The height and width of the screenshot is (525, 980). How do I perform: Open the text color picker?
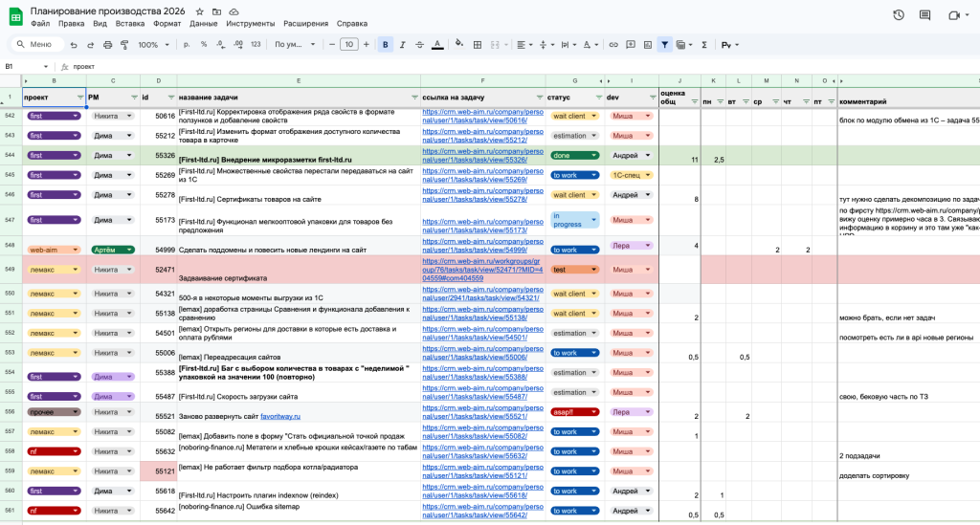[x=437, y=45]
